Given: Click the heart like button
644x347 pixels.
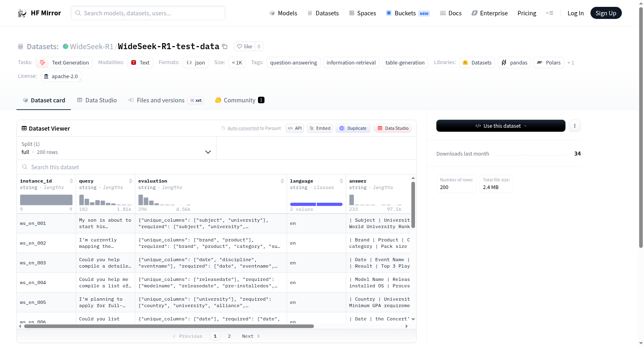Looking at the screenshot, I should click(x=244, y=47).
